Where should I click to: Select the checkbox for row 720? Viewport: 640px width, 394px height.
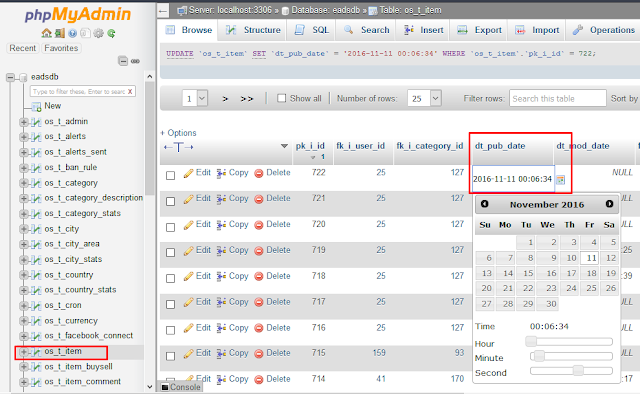tap(171, 227)
